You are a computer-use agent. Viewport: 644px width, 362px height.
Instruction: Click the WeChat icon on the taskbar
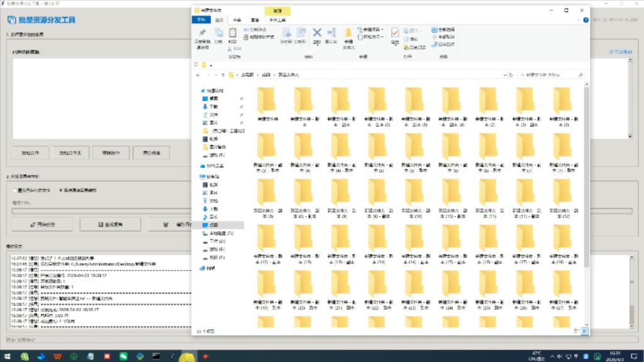point(123,356)
